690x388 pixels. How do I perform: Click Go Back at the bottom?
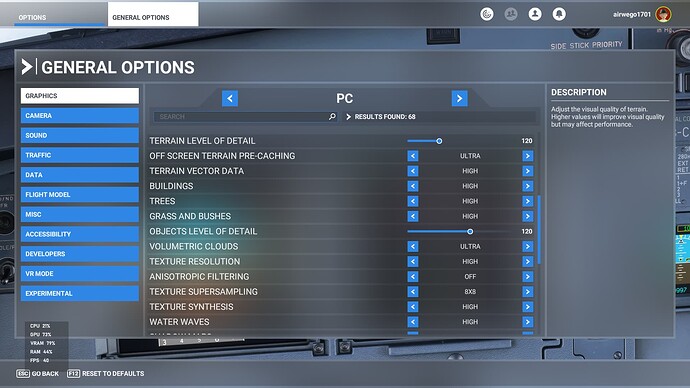[37, 373]
